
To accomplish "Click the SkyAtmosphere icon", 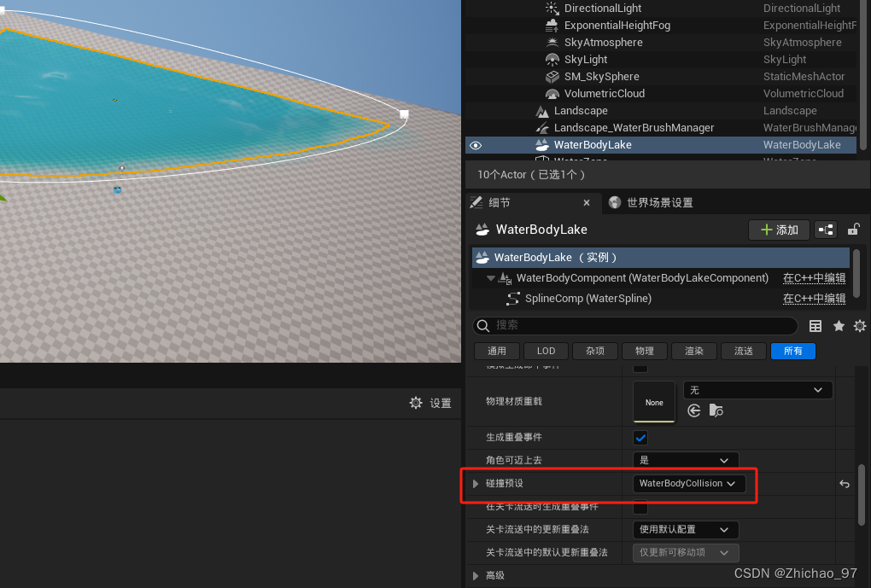I will 552,42.
